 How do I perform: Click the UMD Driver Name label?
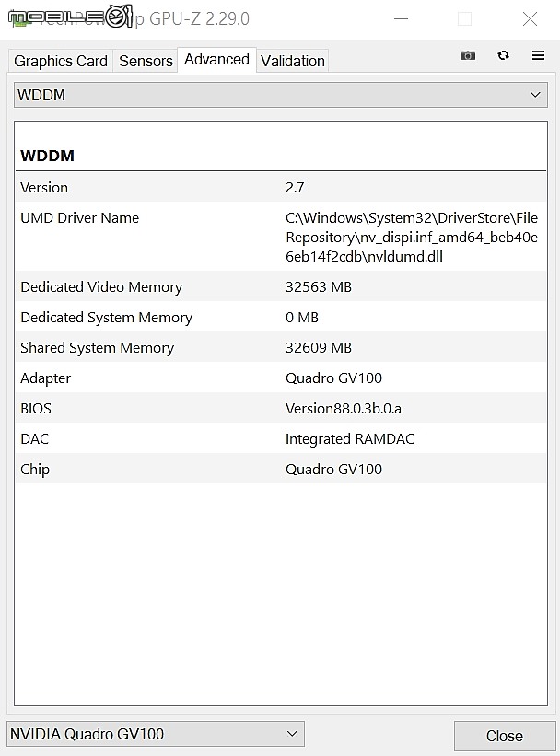click(79, 218)
